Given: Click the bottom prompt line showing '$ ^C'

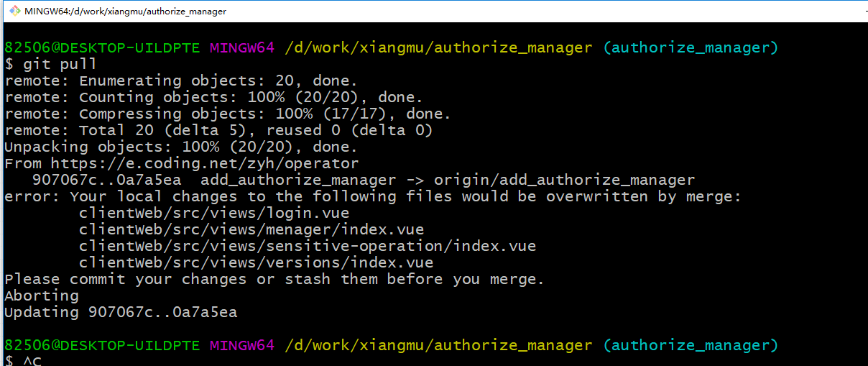Looking at the screenshot, I should tap(23, 360).
